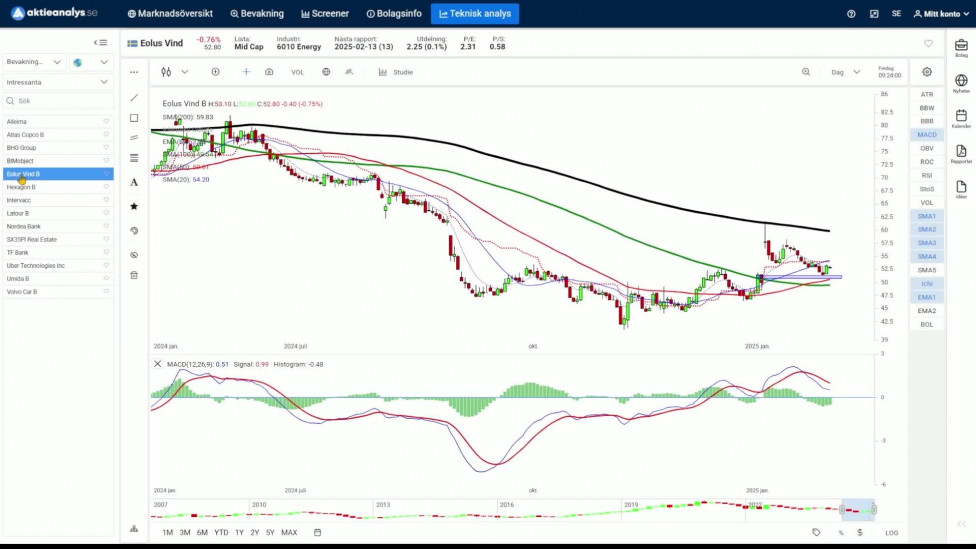976x549 pixels.
Task: Zoom in with the magnifier icon
Action: (x=806, y=72)
